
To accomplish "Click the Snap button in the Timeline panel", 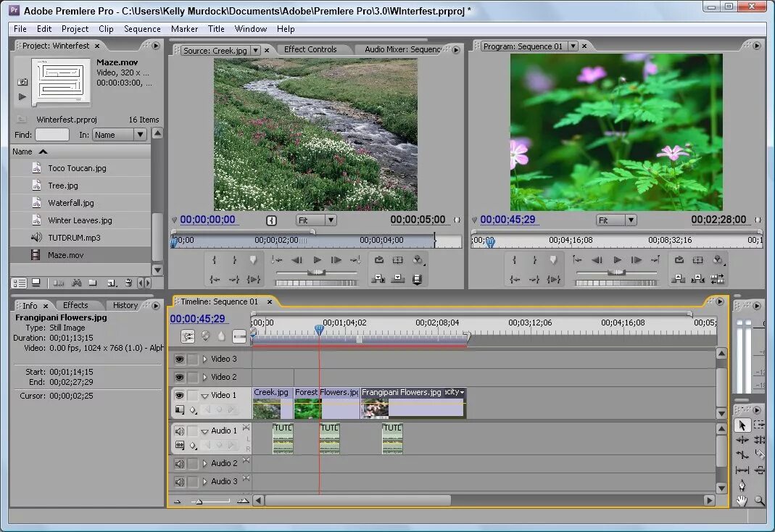I will coord(188,336).
